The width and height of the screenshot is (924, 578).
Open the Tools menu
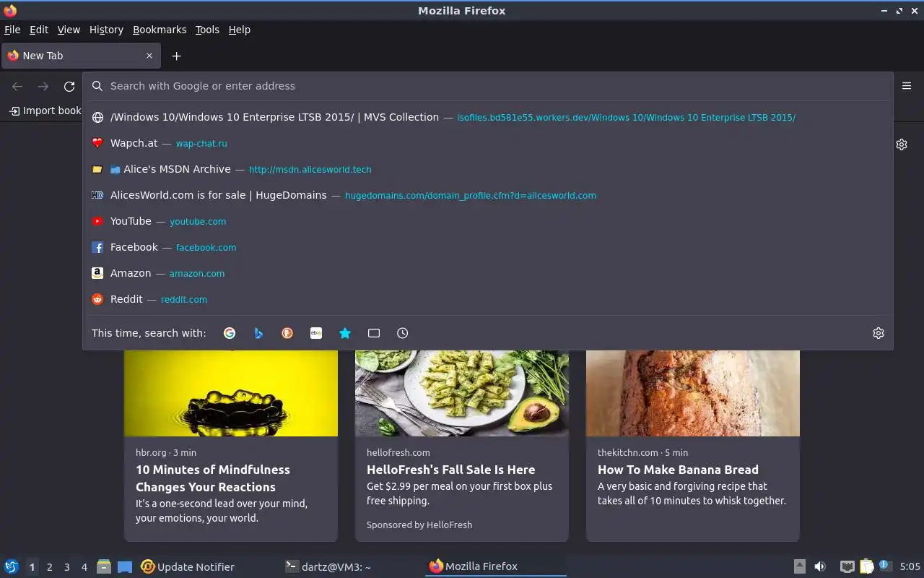click(x=207, y=30)
